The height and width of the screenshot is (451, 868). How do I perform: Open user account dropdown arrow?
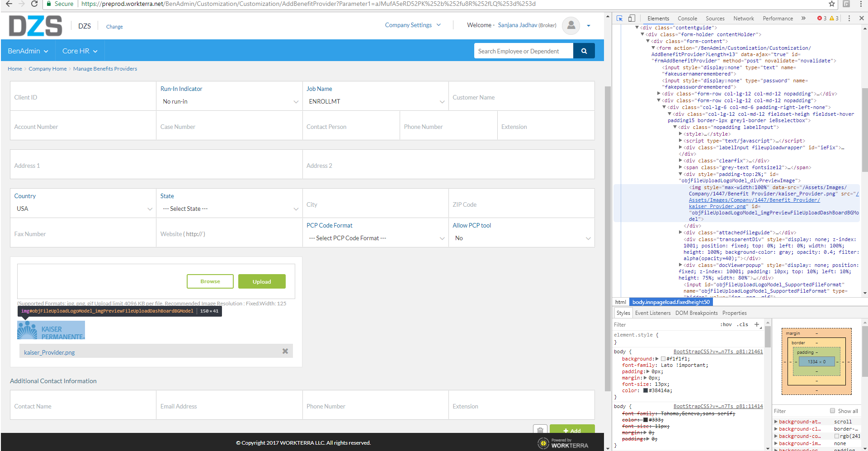pyautogui.click(x=589, y=26)
